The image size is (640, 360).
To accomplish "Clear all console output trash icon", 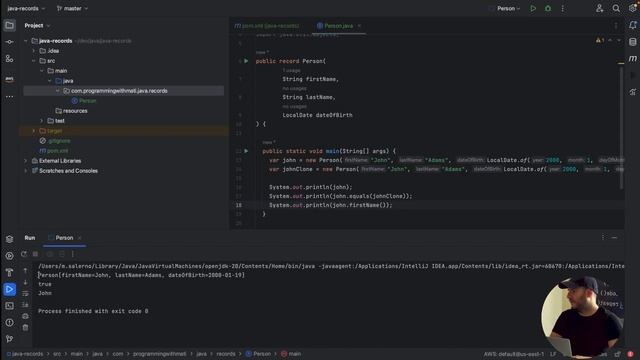I will point(25,327).
